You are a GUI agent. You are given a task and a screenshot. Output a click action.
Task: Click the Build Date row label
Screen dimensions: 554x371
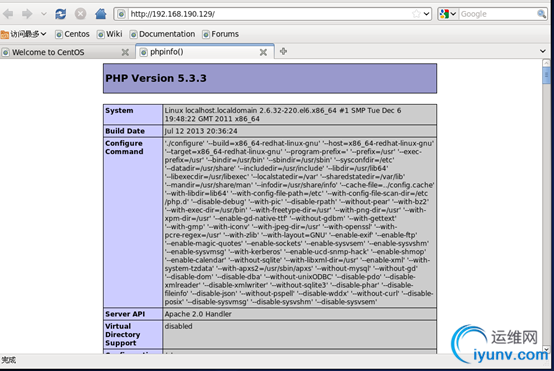point(125,131)
